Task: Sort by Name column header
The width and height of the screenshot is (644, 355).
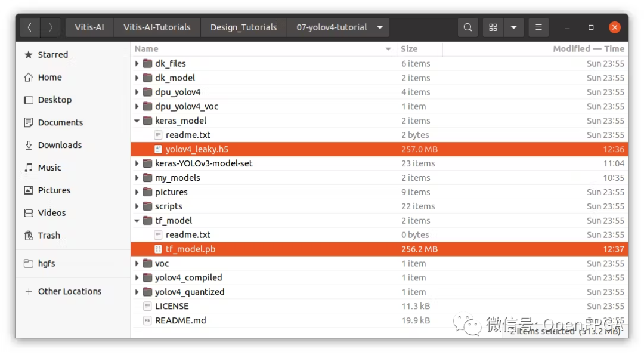Action: (x=147, y=49)
